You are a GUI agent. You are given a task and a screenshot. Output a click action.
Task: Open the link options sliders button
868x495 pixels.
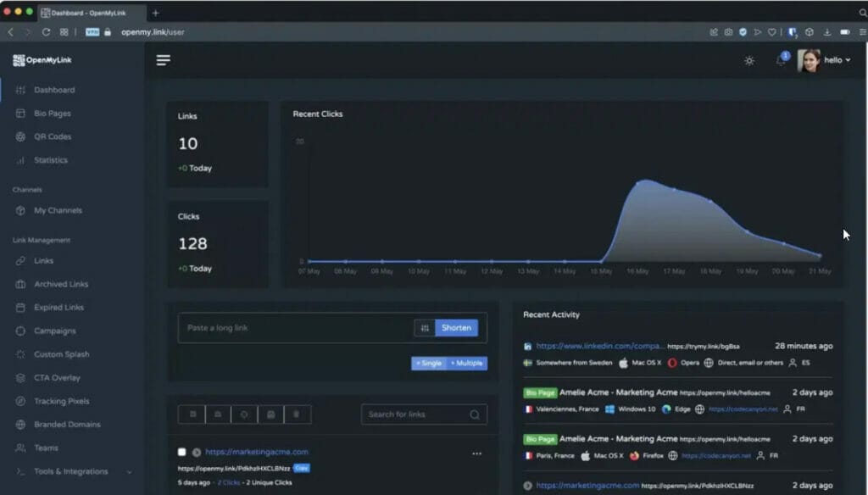pyautogui.click(x=425, y=328)
